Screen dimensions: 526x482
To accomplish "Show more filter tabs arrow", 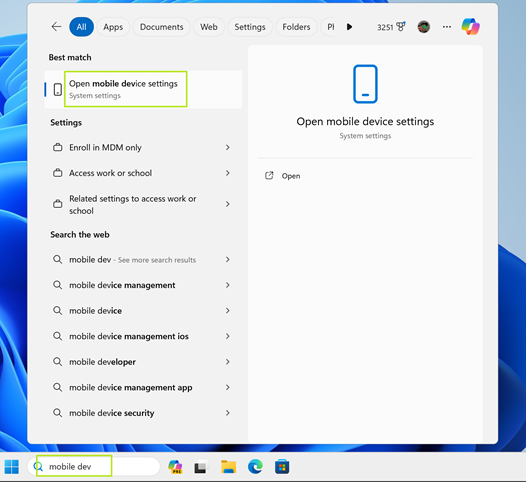I will tap(349, 27).
